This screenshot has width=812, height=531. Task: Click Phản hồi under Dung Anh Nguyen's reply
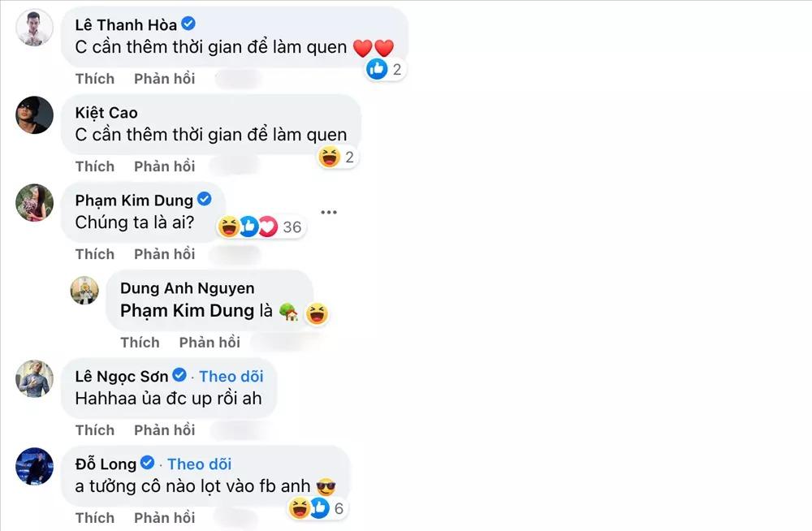pos(209,342)
